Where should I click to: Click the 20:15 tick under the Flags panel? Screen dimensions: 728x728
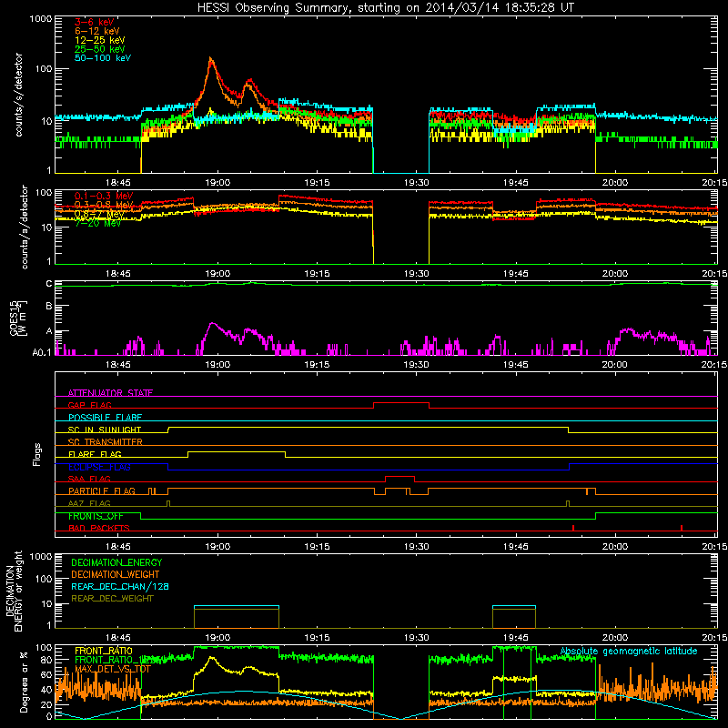(x=714, y=547)
